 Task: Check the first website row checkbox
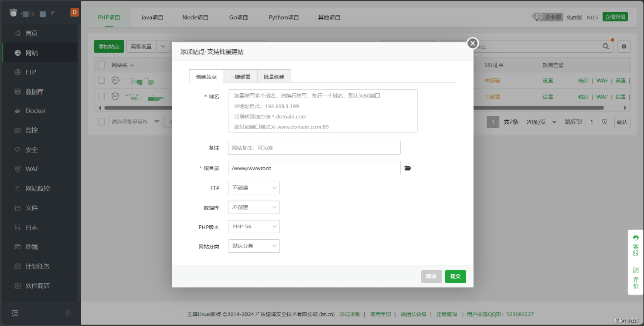click(101, 80)
